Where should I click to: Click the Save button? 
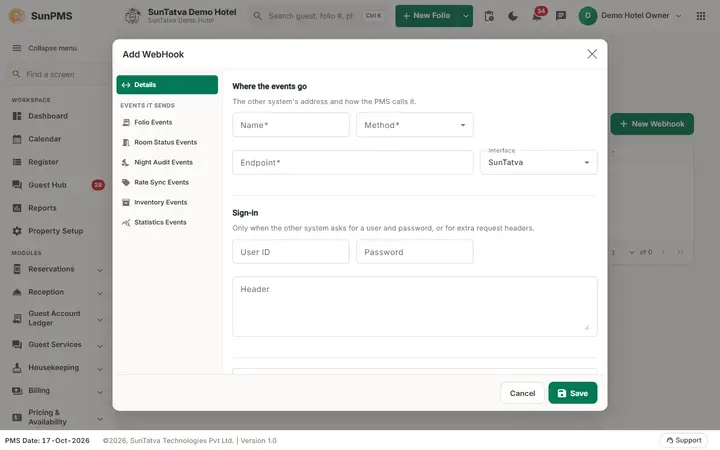(573, 393)
